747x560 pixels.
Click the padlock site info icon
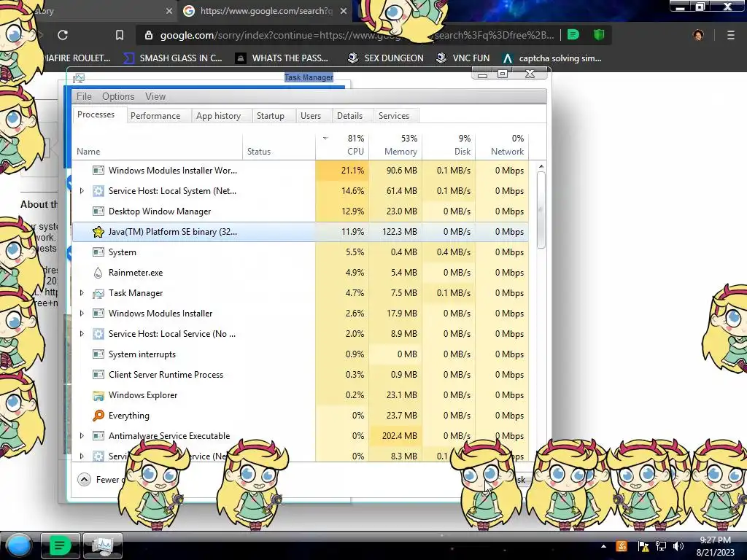(x=149, y=35)
